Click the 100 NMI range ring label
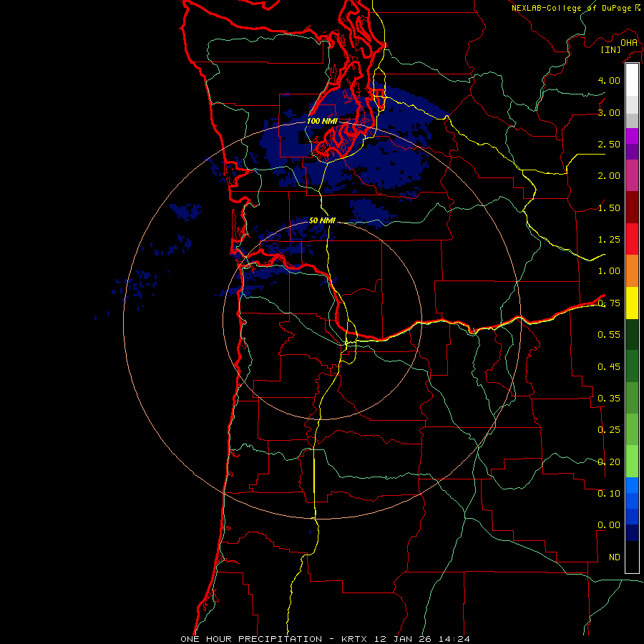 point(323,121)
